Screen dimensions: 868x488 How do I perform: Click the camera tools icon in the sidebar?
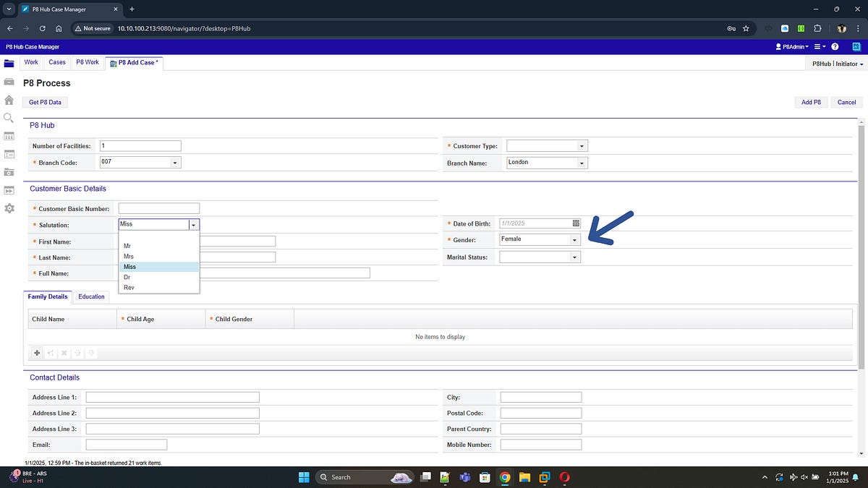[x=9, y=172]
